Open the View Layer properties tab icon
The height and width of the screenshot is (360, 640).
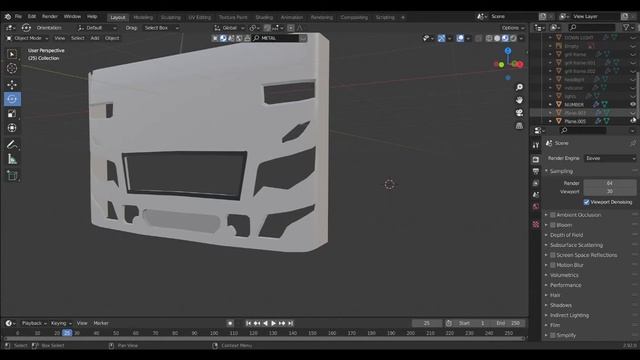536,183
